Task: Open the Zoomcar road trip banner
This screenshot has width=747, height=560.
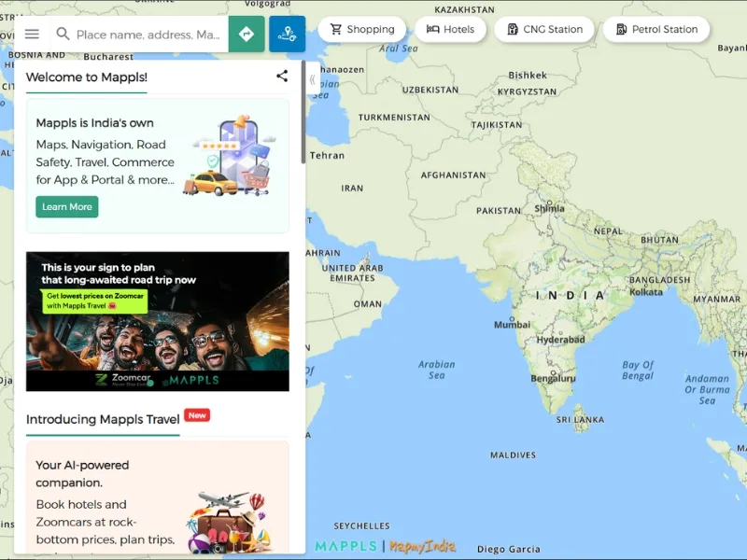Action: [158, 321]
